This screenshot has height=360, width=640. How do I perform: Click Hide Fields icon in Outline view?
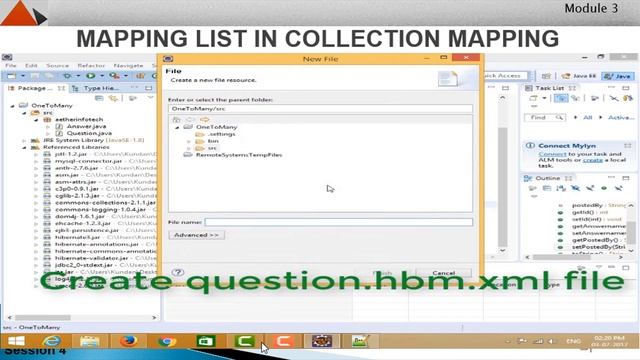coord(576,188)
